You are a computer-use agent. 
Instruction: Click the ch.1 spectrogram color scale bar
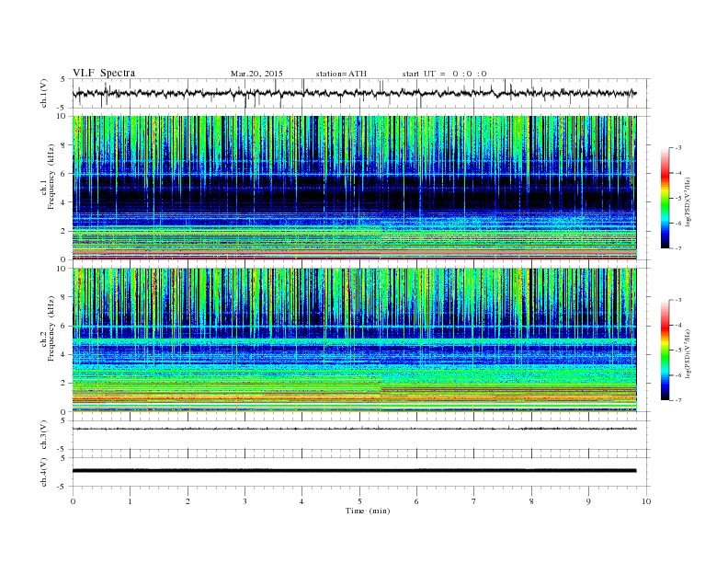(x=665, y=198)
